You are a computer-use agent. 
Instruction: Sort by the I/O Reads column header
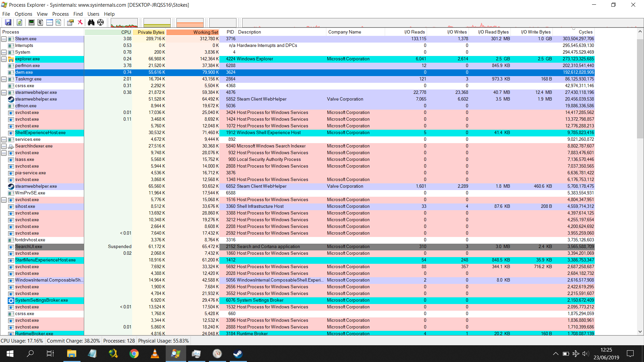406,32
